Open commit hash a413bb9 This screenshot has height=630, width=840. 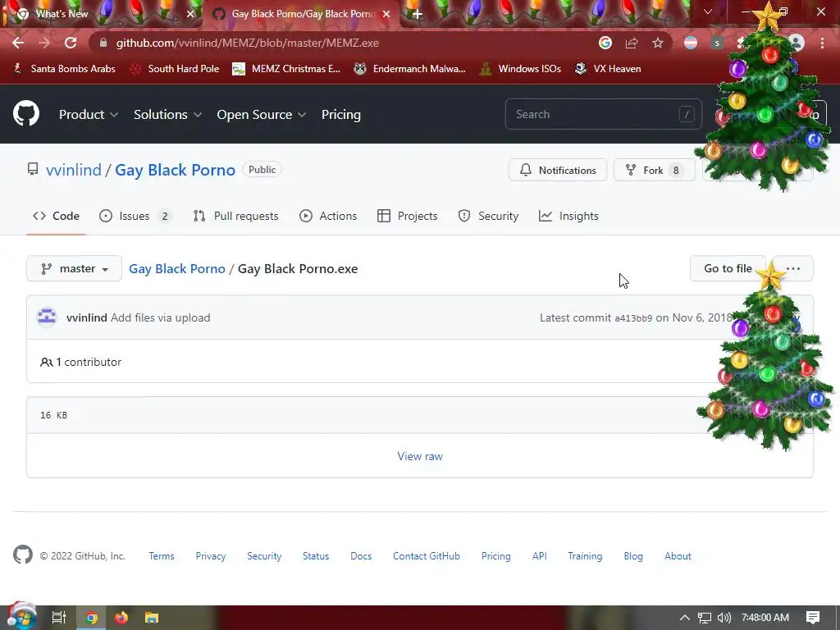pos(633,318)
